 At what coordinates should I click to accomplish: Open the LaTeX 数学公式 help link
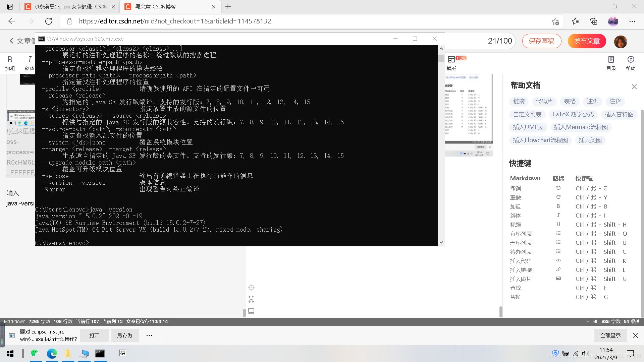pyautogui.click(x=573, y=114)
